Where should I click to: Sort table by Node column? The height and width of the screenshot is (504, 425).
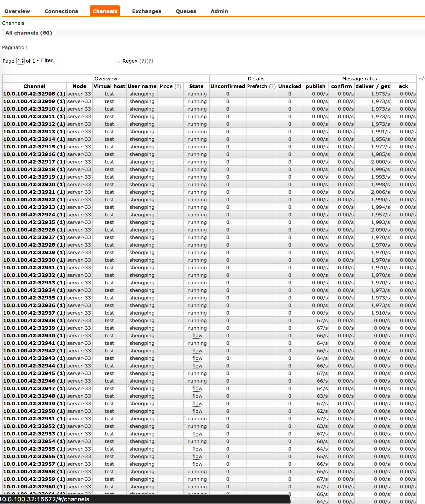point(79,86)
